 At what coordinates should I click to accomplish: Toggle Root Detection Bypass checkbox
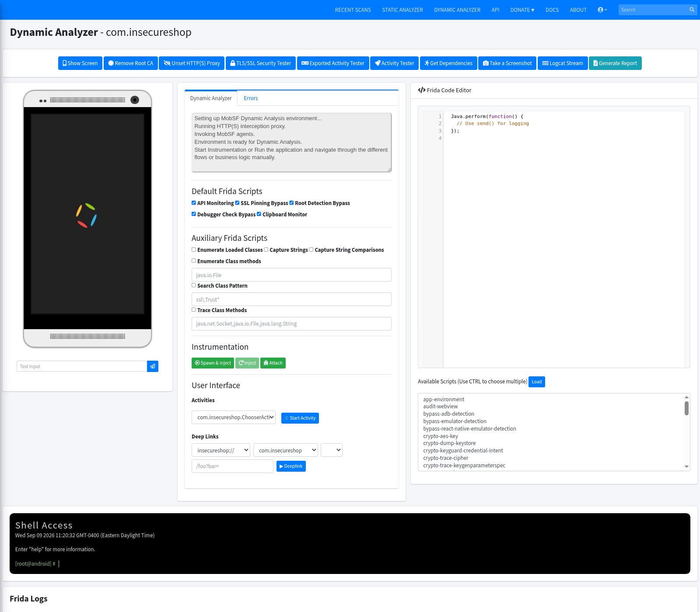(x=291, y=203)
